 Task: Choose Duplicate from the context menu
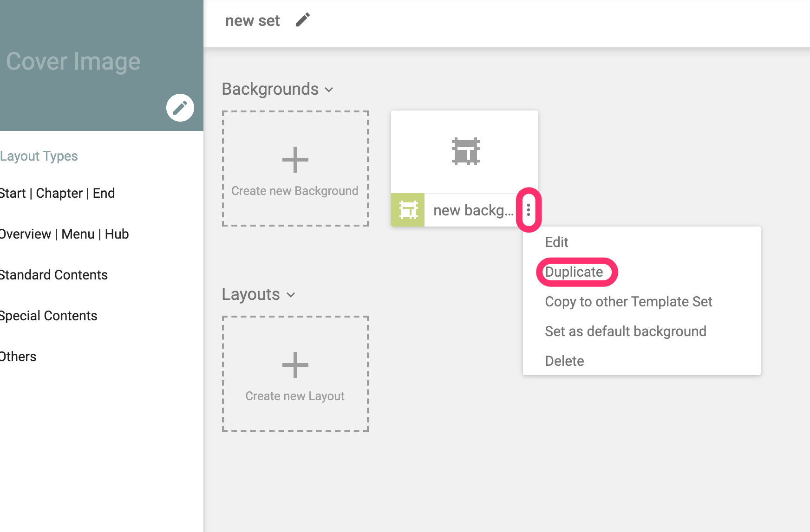pyautogui.click(x=574, y=272)
